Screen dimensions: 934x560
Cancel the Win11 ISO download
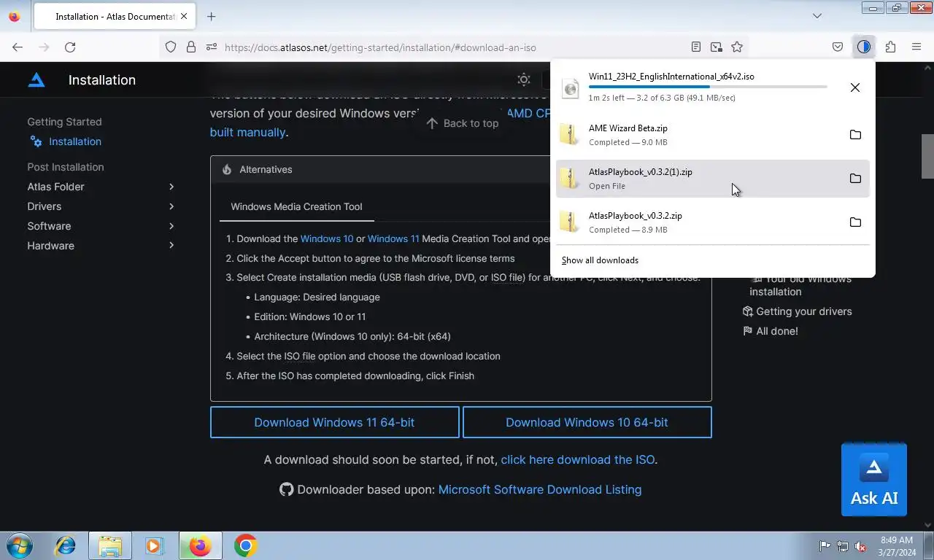(x=854, y=87)
